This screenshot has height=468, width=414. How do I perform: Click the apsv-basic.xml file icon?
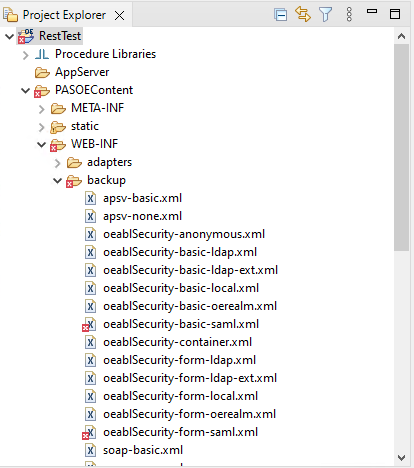tap(90, 198)
